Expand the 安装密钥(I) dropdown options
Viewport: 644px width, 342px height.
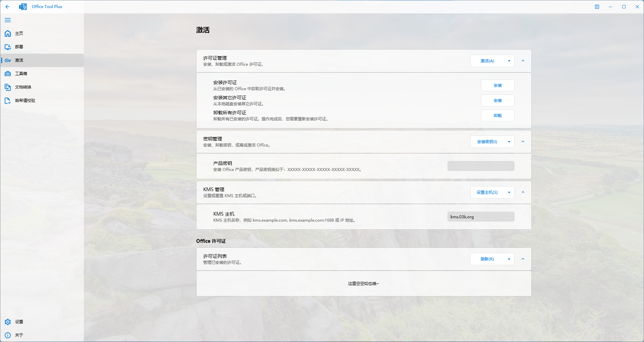[x=509, y=141]
